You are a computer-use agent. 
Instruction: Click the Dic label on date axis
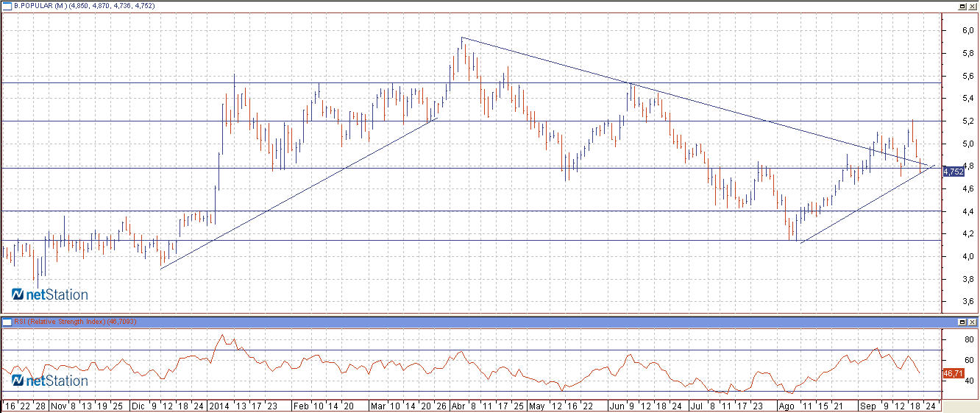pyautogui.click(x=139, y=406)
